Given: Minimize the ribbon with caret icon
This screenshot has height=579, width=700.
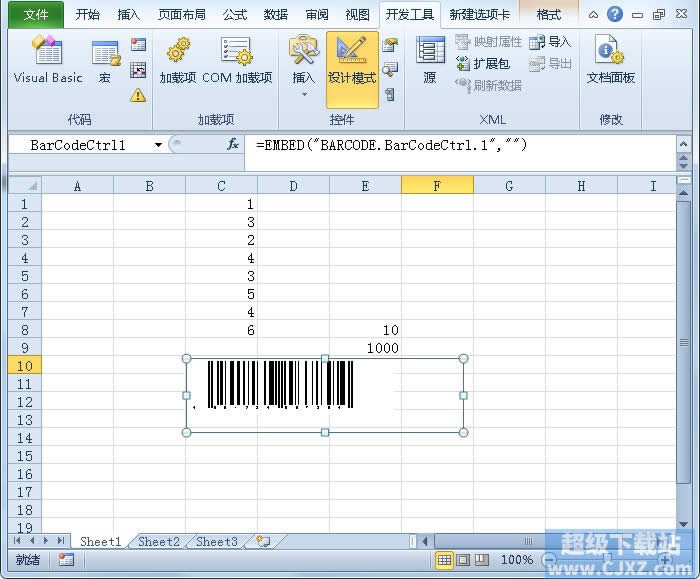Looking at the screenshot, I should tap(593, 15).
